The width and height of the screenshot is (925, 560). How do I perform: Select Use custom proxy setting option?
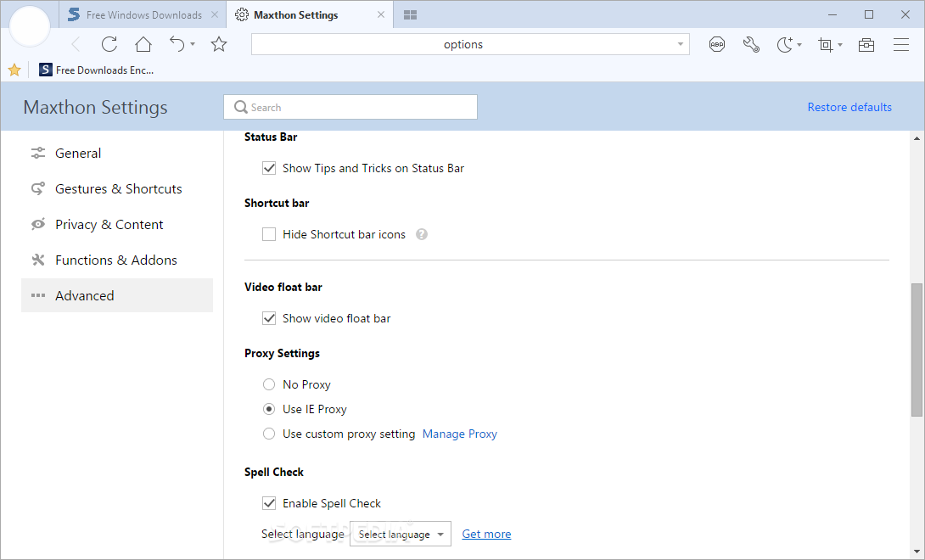[269, 434]
